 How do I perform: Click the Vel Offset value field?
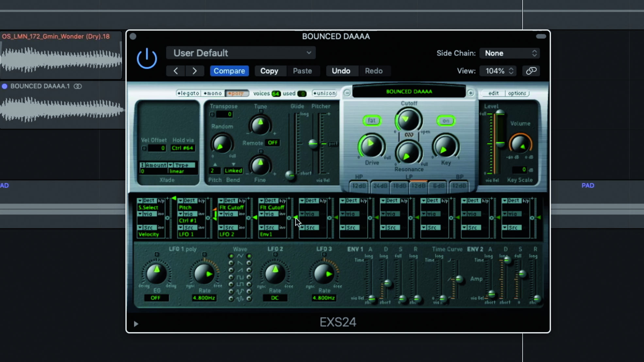point(157,148)
